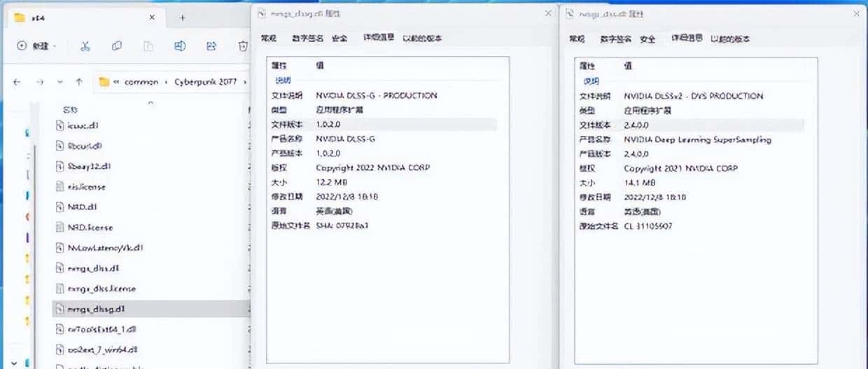Open recent locations dropdown arrow
Image resolution: width=868 pixels, height=369 pixels.
[x=60, y=82]
